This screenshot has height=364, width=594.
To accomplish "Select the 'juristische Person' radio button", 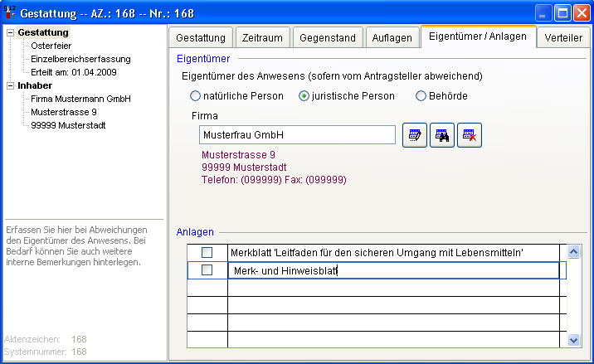I will [x=304, y=96].
